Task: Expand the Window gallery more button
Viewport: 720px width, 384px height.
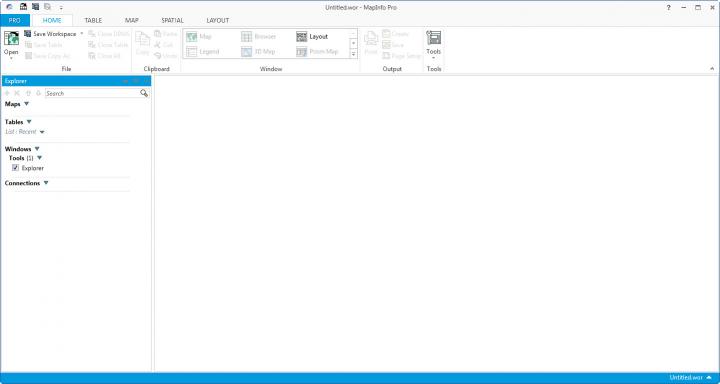Action: coord(354,54)
